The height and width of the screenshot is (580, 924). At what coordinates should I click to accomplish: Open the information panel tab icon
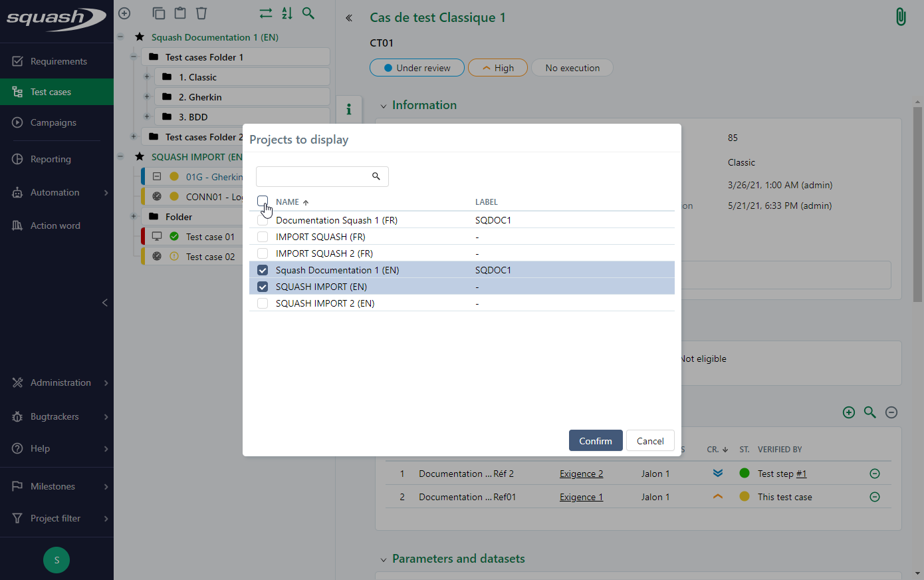[x=349, y=110]
